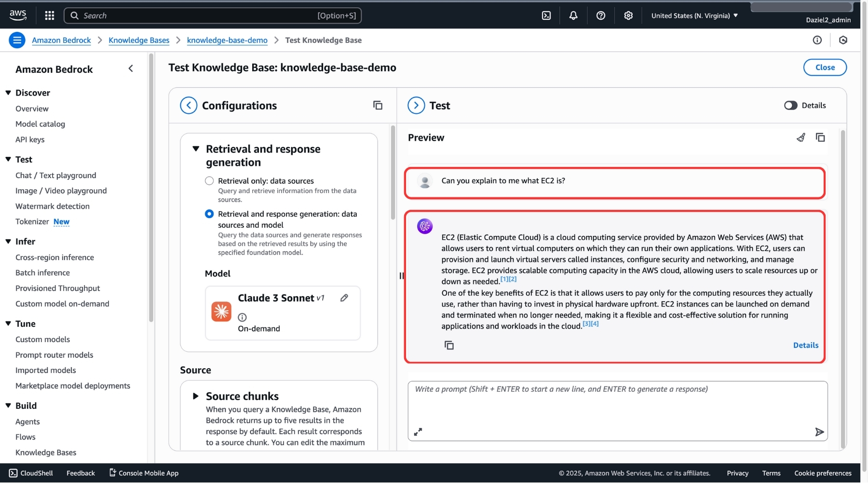Open the Details link under the response

coord(805,346)
